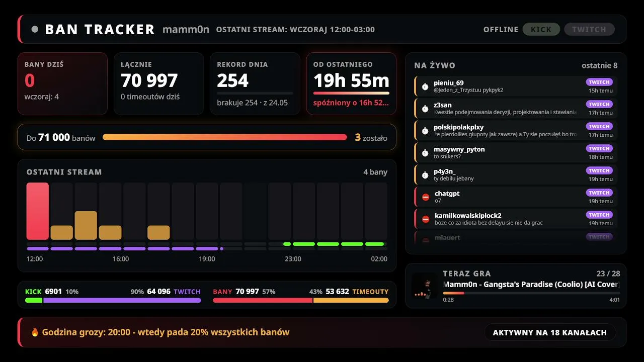The image size is (644, 362).
Task: Click the p4y3n_ username
Action: 445,171
